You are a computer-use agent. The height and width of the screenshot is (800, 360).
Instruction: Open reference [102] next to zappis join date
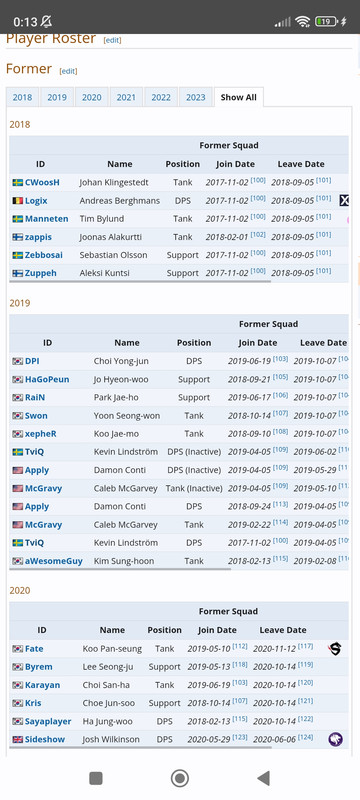pyautogui.click(x=258, y=235)
